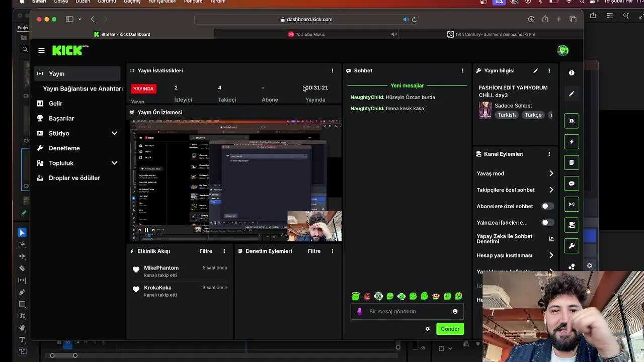Screen dimensions: 644x362
Task: Click the Türkçe tag
Action: coord(533,115)
